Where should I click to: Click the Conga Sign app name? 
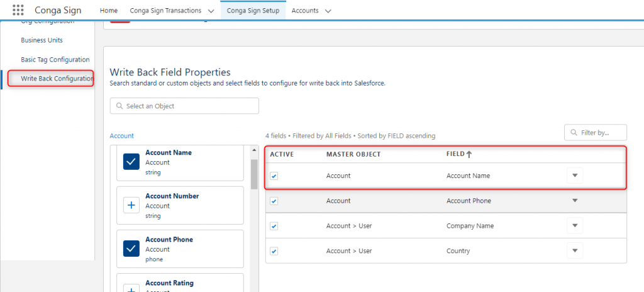pyautogui.click(x=58, y=10)
